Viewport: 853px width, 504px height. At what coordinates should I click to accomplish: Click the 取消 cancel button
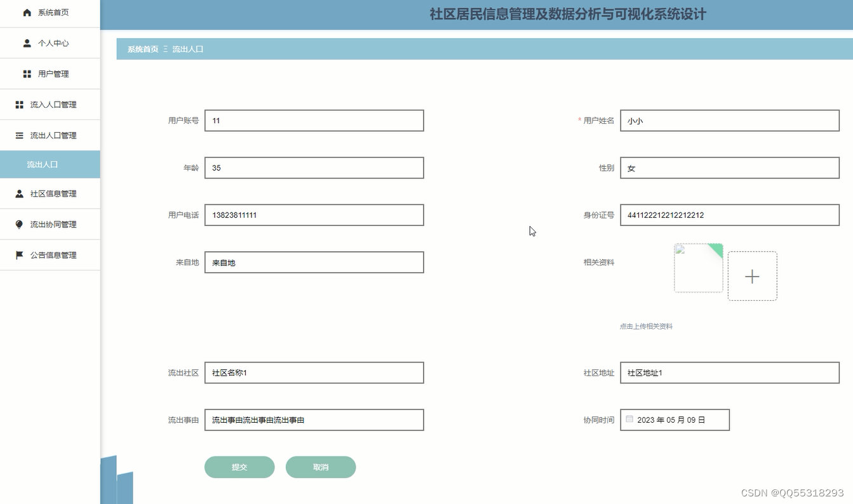point(321,467)
